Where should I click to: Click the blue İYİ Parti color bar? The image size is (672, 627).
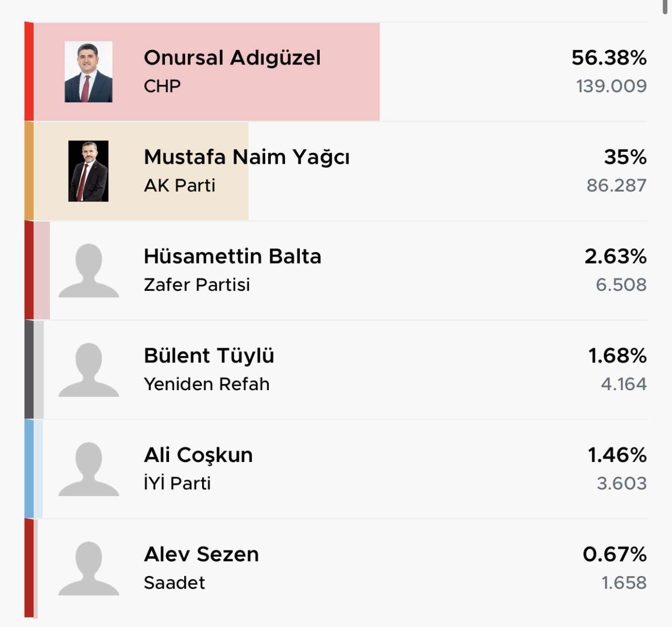[29, 469]
